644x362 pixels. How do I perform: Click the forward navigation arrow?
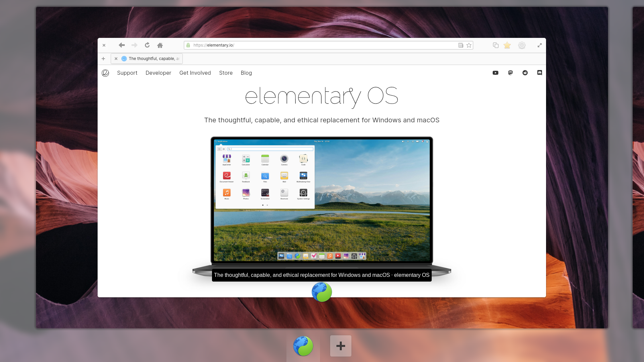(x=135, y=45)
